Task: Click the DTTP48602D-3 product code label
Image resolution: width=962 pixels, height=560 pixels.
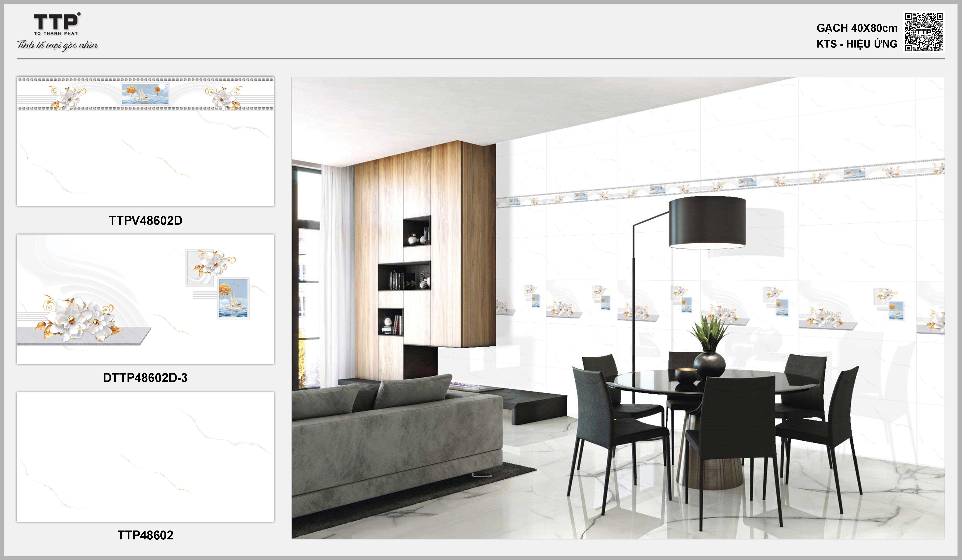Action: (145, 378)
